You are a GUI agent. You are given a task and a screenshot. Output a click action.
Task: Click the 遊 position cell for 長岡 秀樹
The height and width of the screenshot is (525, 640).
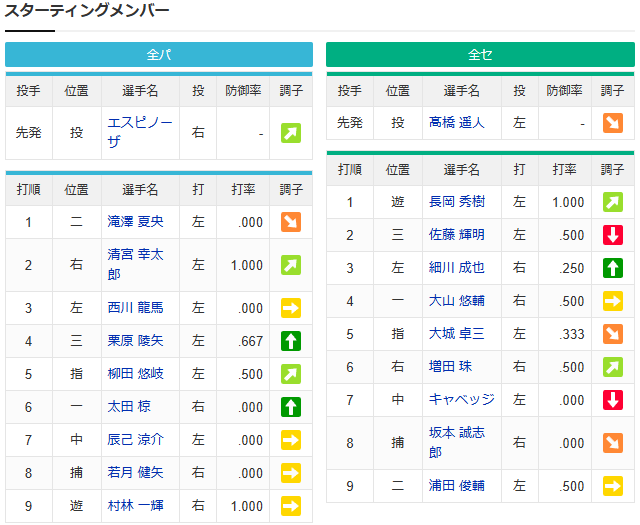[x=398, y=202]
